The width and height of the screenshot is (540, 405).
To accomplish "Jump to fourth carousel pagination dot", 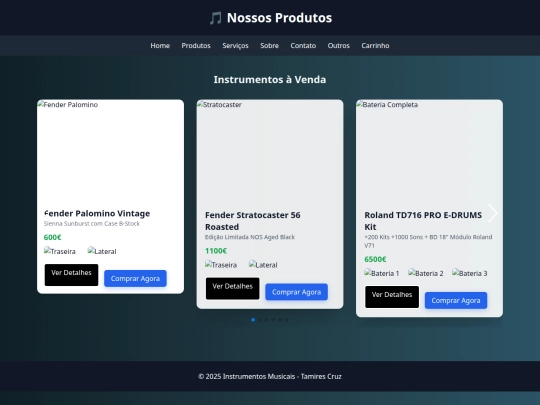I will click(x=273, y=320).
